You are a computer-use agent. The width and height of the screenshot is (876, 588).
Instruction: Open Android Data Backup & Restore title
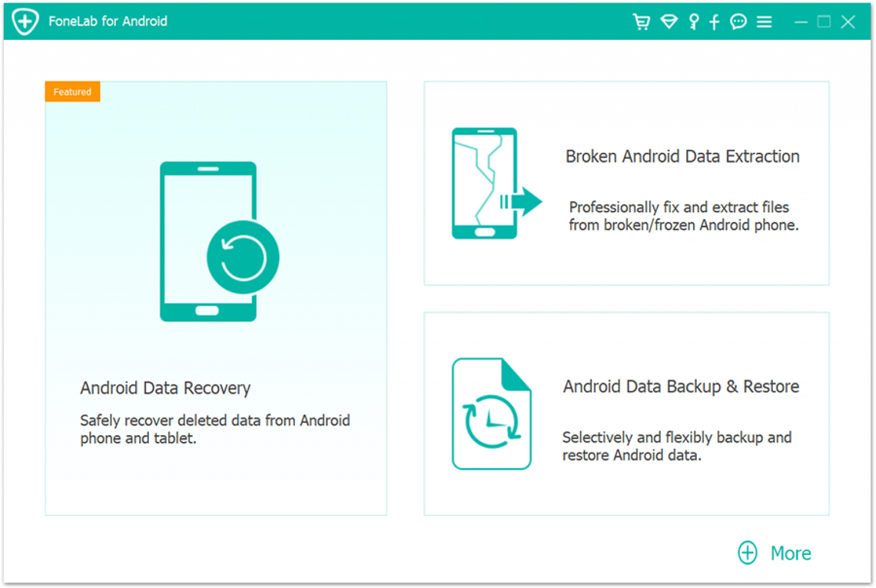[x=681, y=386]
